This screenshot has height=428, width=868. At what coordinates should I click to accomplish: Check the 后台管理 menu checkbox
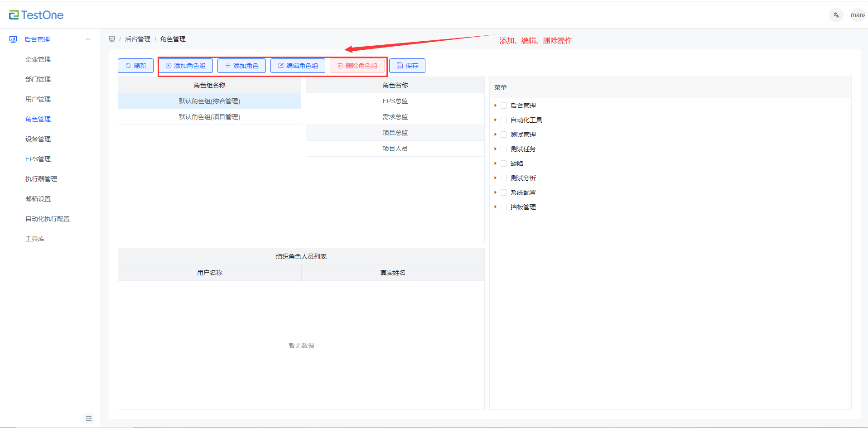(503, 106)
